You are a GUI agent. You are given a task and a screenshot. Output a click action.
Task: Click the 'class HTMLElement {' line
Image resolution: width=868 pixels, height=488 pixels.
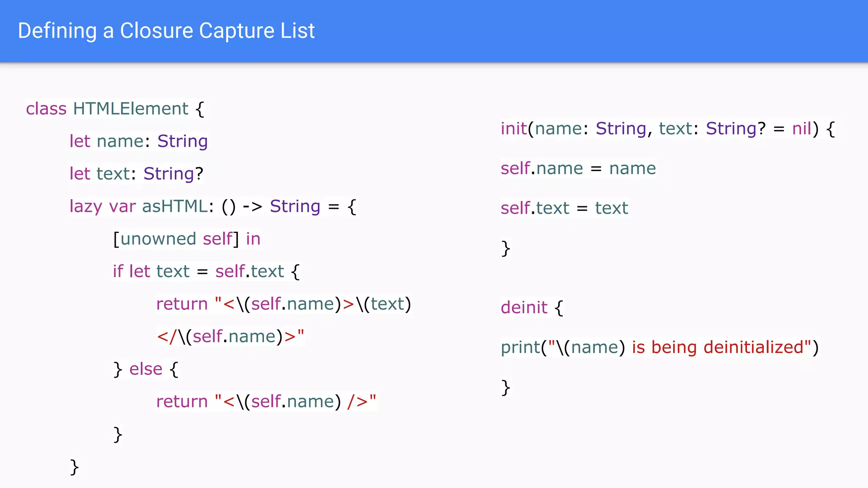point(115,109)
